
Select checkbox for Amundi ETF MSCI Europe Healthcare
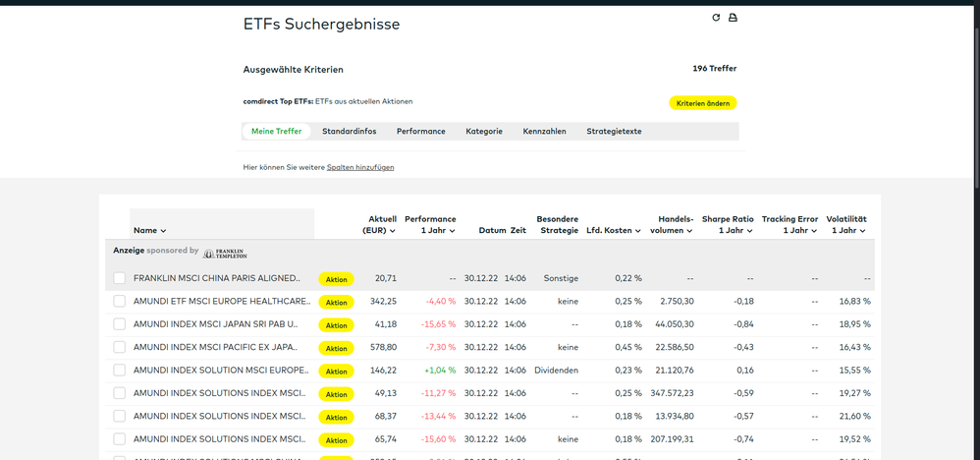[119, 301]
